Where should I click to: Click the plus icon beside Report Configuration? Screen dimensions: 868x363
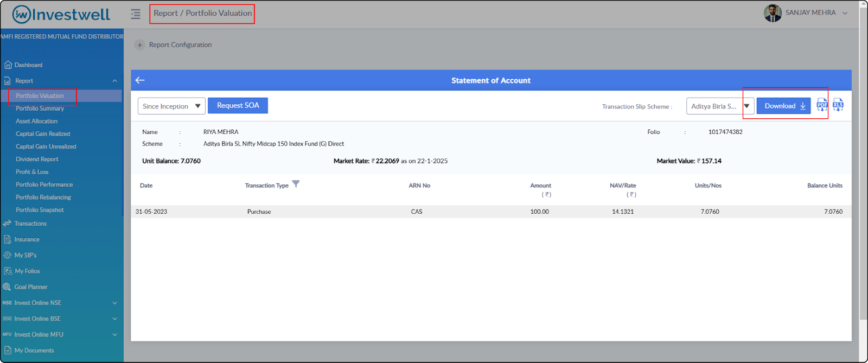click(140, 45)
